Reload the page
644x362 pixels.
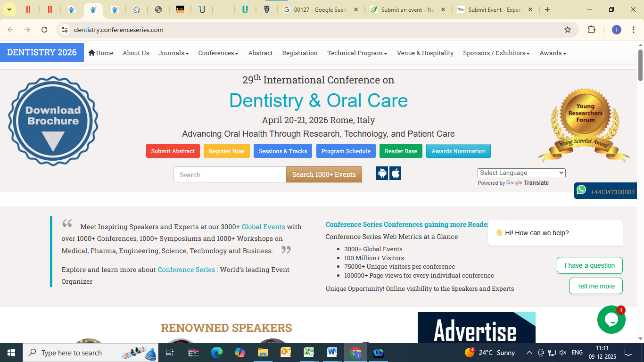[x=44, y=30]
